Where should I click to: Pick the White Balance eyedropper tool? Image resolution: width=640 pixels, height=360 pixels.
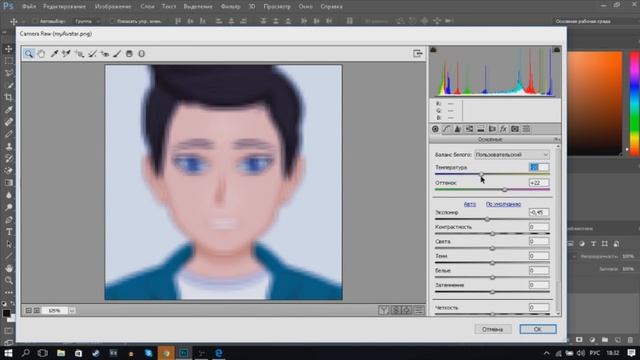coord(54,54)
